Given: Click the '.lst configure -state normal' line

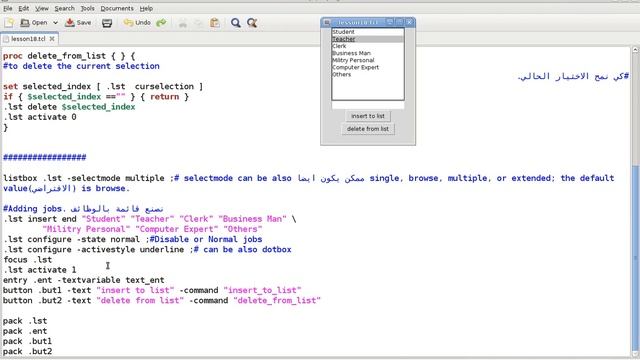Looking at the screenshot, I should tap(132, 239).
